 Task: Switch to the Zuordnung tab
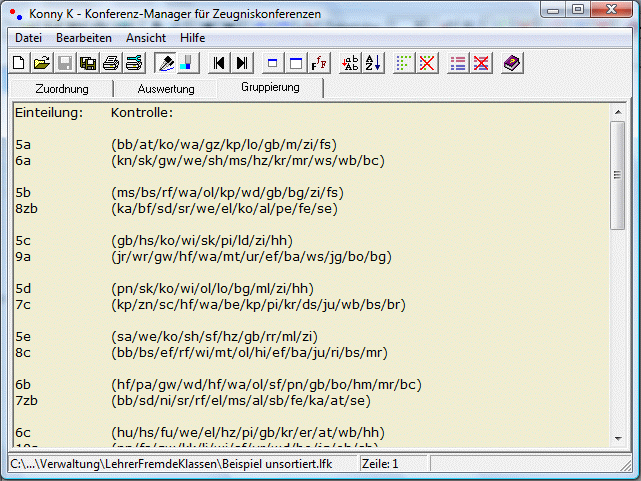pos(62,89)
